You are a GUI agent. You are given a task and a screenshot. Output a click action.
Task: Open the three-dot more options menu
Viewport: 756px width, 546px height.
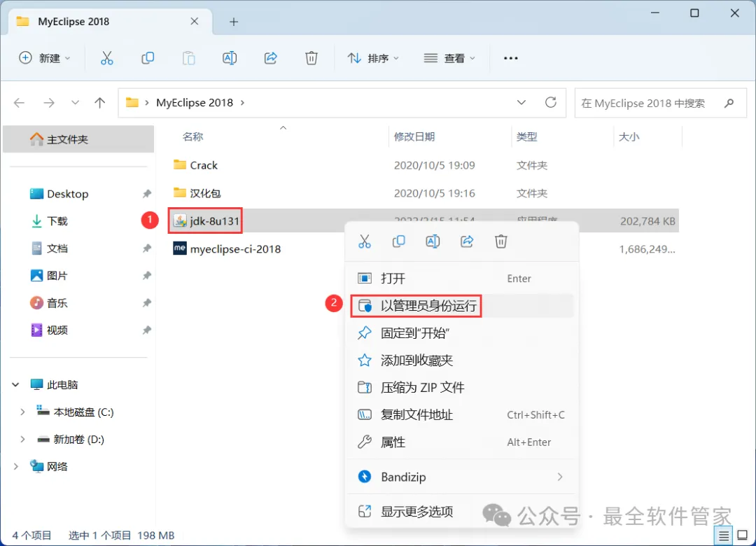[x=510, y=58]
